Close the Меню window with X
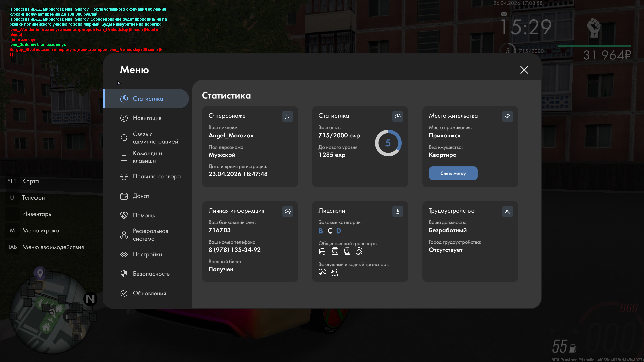 click(524, 70)
